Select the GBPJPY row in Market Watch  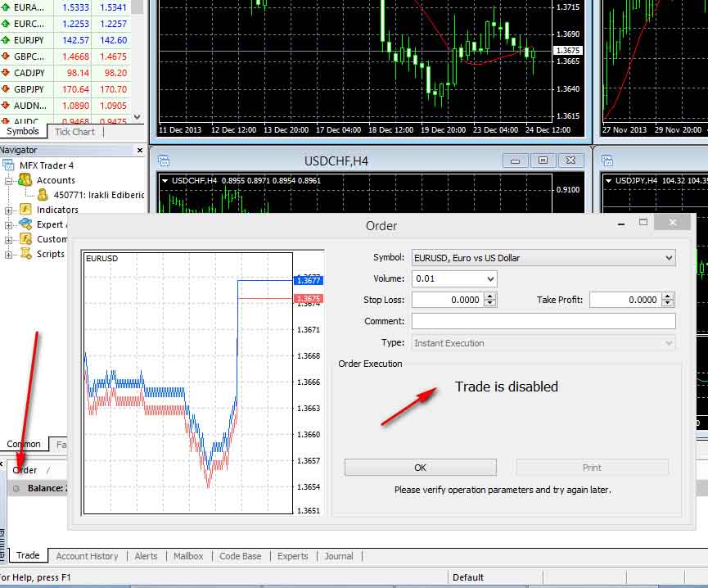tap(65, 89)
